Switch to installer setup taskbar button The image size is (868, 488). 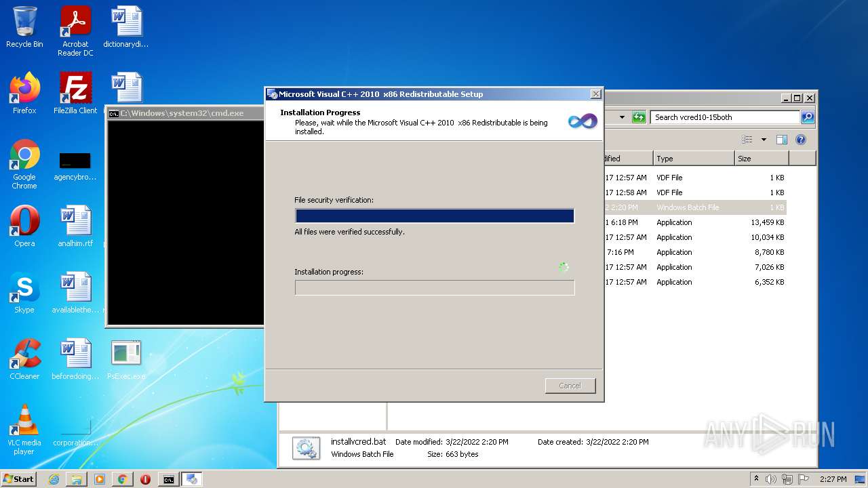[192, 479]
